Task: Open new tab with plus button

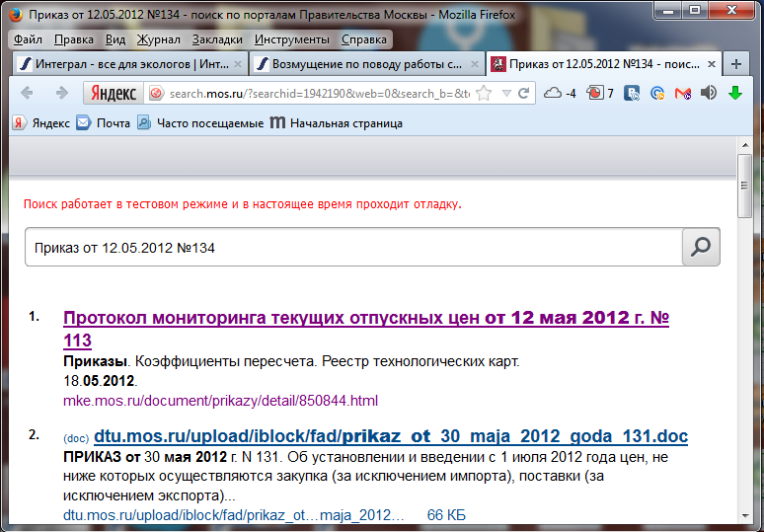Action: [735, 63]
